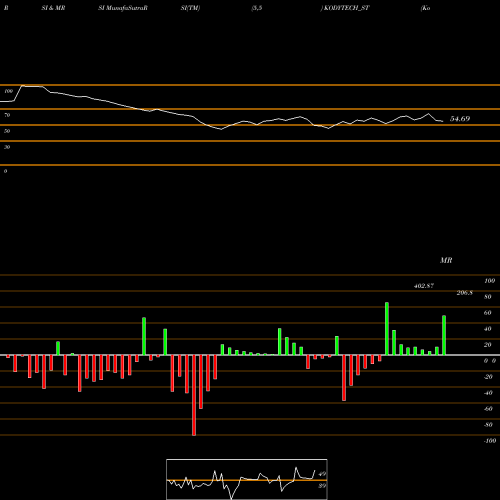Viewport: 500px width, 500px height.
Task: Click the 'SI & MR' header text
Action: click(x=53, y=8)
